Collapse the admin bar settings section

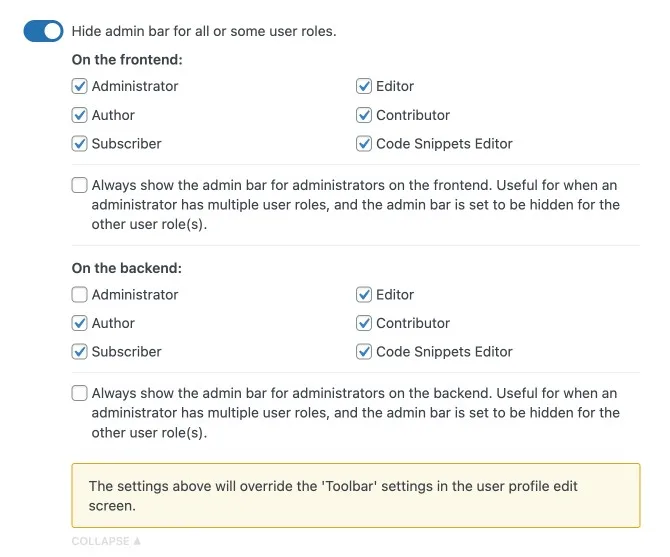pyautogui.click(x=106, y=541)
